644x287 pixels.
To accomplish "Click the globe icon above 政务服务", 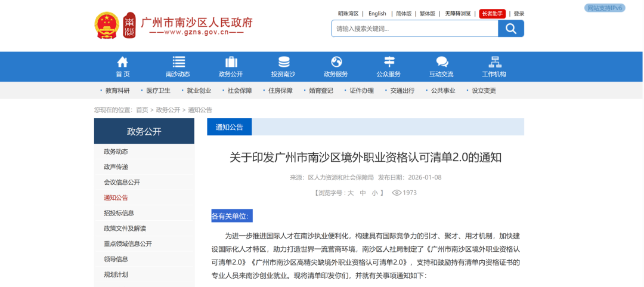I will [336, 61].
